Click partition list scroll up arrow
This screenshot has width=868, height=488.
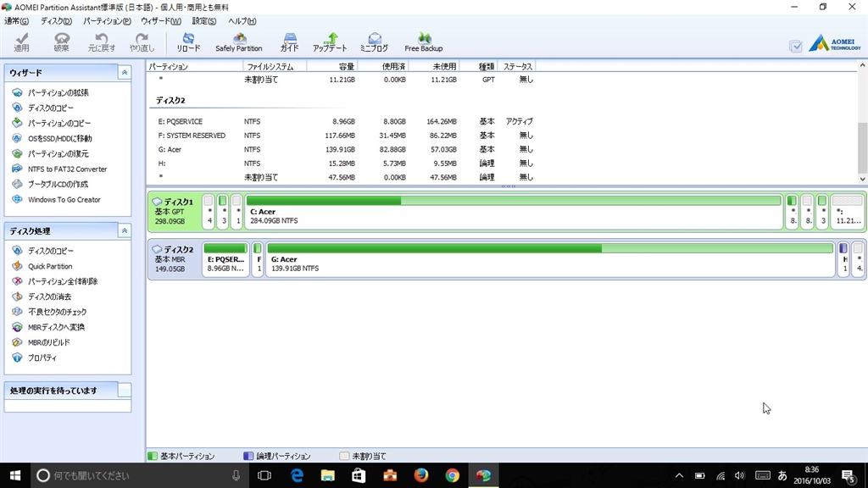(x=862, y=65)
